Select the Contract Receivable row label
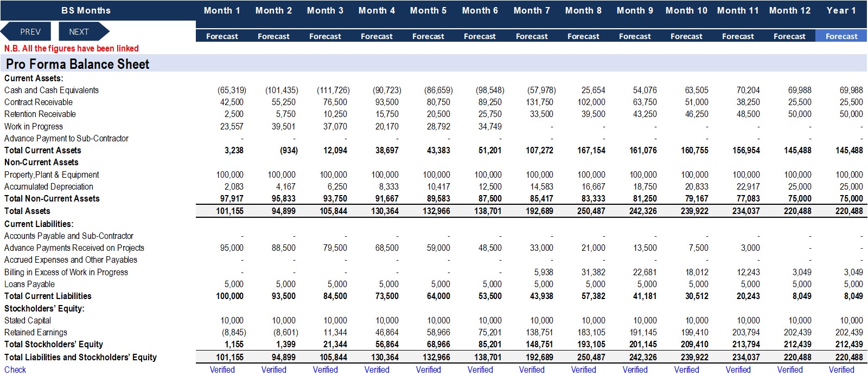Viewport: 868px width, 376px height. [x=39, y=102]
